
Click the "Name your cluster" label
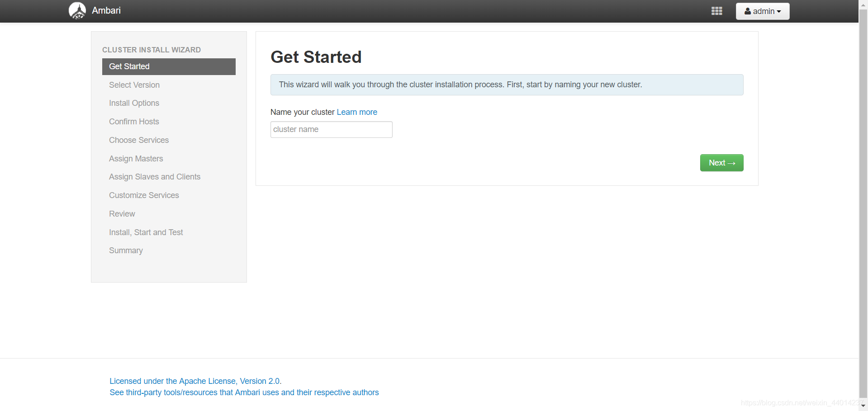pyautogui.click(x=303, y=112)
